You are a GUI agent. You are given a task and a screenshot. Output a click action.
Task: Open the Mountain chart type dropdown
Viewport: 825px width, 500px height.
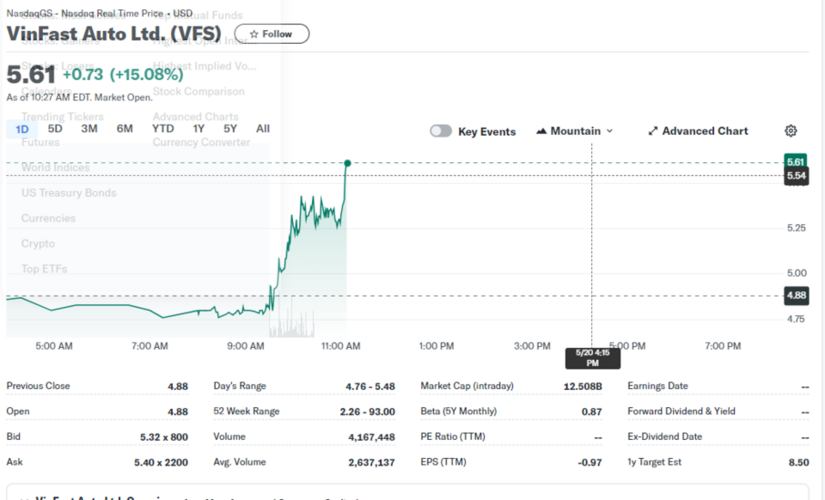(x=575, y=131)
